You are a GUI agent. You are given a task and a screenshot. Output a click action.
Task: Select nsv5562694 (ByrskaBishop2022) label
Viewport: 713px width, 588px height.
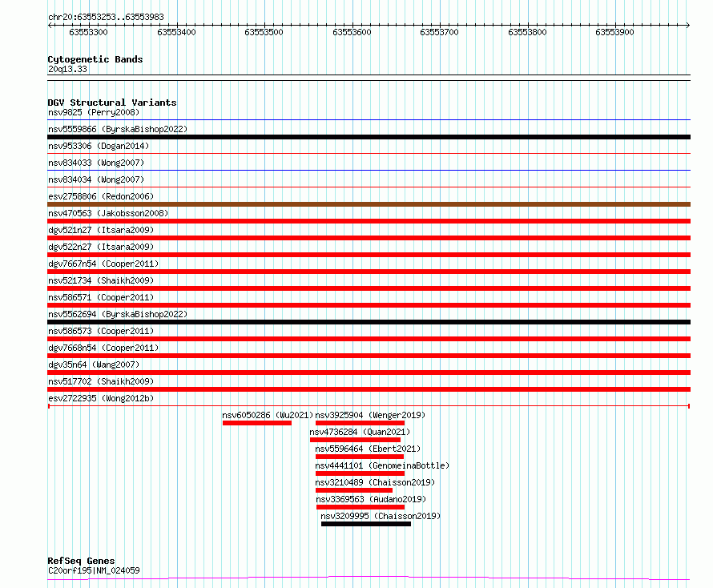coord(118,314)
